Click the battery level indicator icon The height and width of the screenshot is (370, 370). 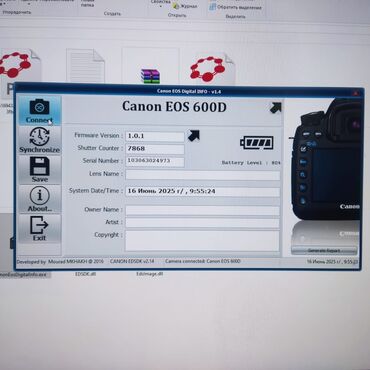257,143
